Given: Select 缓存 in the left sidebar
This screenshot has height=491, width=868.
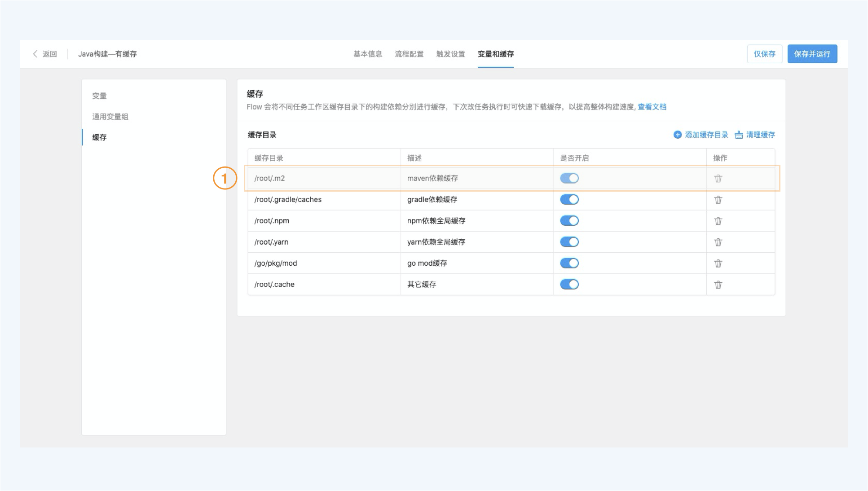Looking at the screenshot, I should [99, 137].
